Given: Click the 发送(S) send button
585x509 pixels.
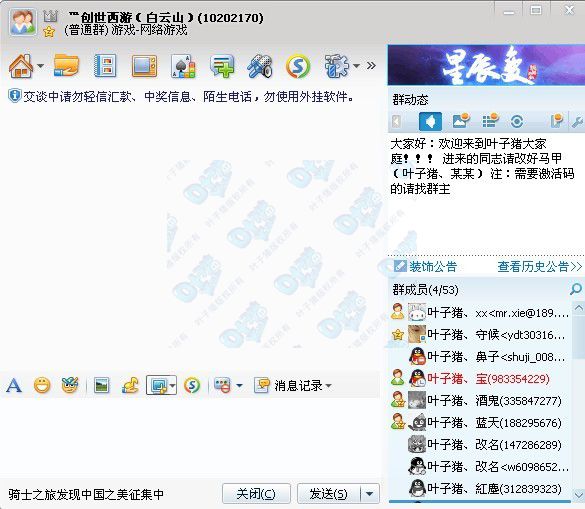Looking at the screenshot, I should (329, 494).
